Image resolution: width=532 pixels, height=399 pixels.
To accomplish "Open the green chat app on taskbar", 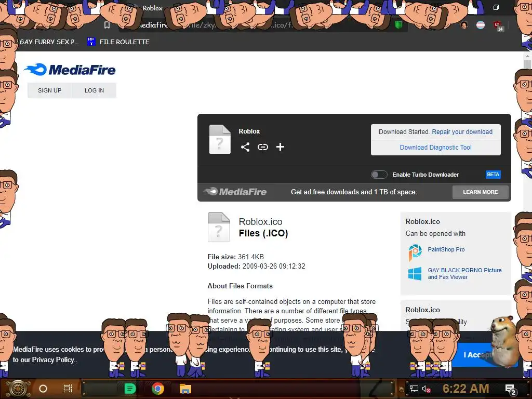I will click(x=130, y=389).
